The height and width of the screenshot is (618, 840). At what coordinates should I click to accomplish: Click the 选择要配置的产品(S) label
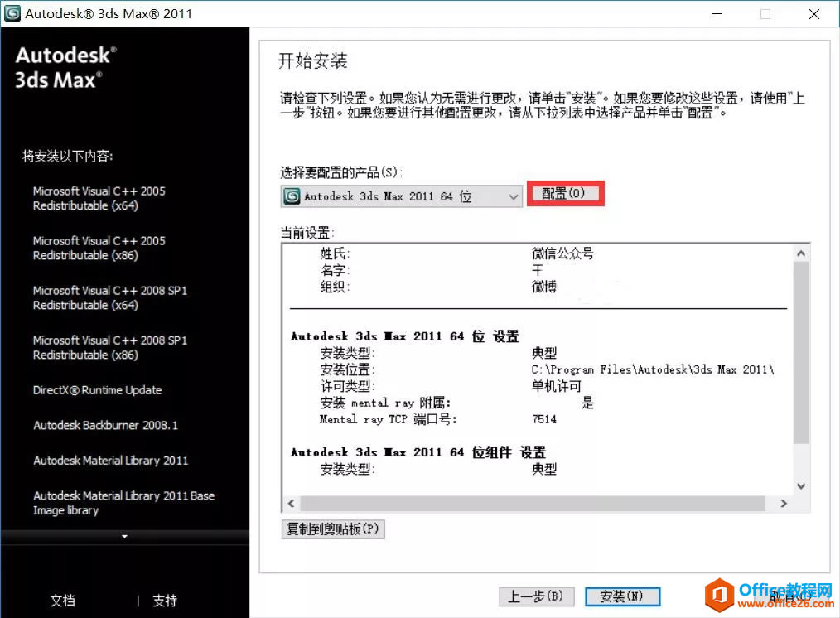[341, 172]
